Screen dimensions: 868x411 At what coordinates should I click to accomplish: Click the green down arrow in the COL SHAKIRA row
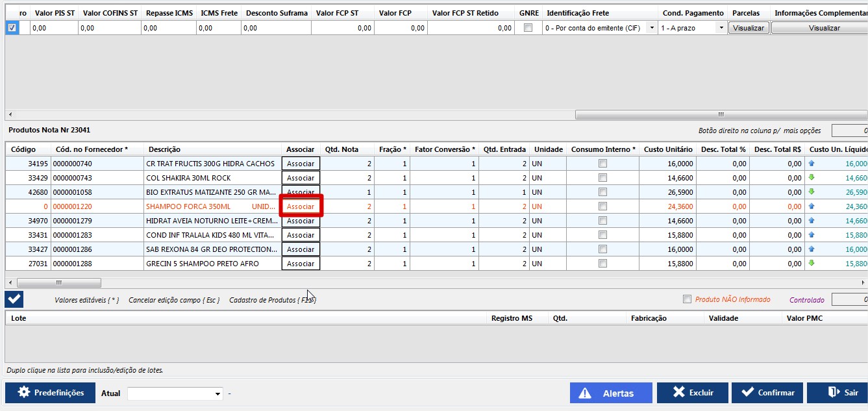pyautogui.click(x=811, y=178)
